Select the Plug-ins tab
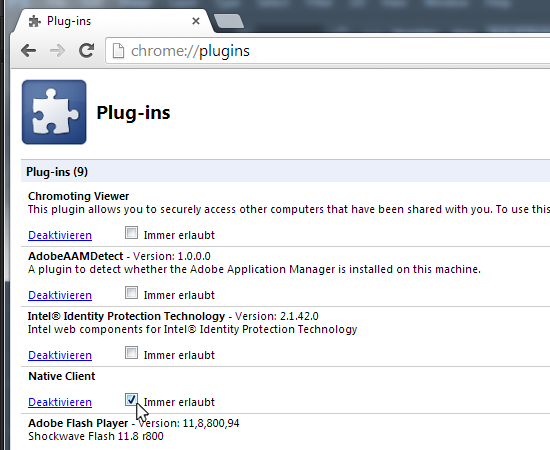The height and width of the screenshot is (450, 550). point(112,21)
